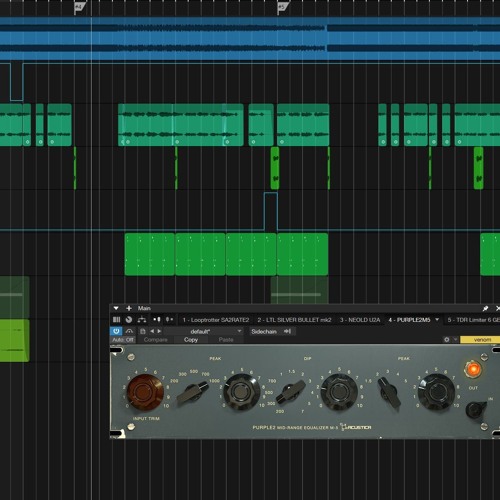The height and width of the screenshot is (500, 500).
Task: Select the first bright green MIDI clip
Action: (x=150, y=254)
